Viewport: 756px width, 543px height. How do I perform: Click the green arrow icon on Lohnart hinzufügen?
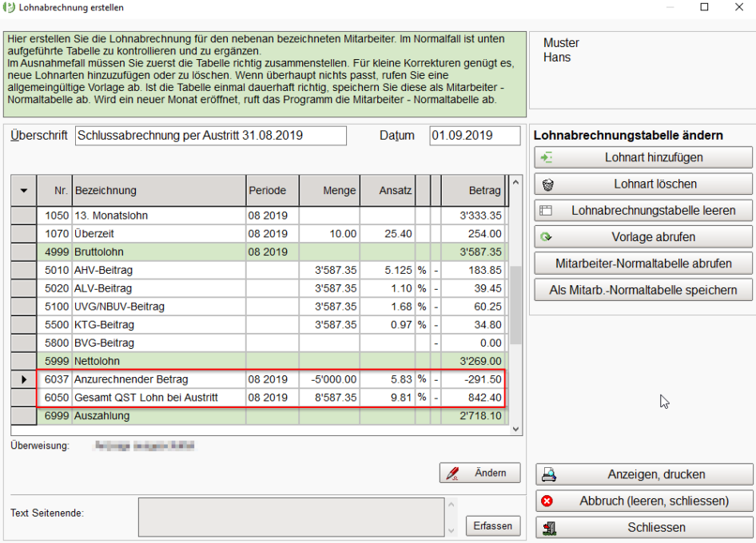pos(547,157)
